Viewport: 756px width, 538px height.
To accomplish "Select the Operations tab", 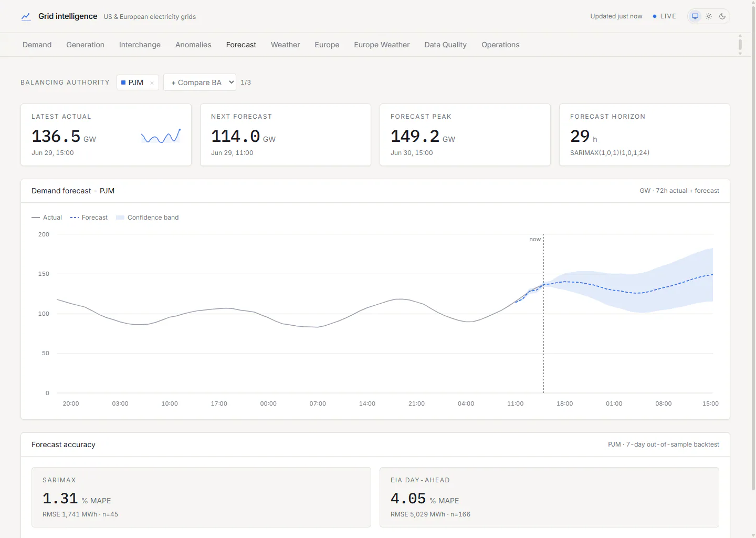I will (500, 45).
